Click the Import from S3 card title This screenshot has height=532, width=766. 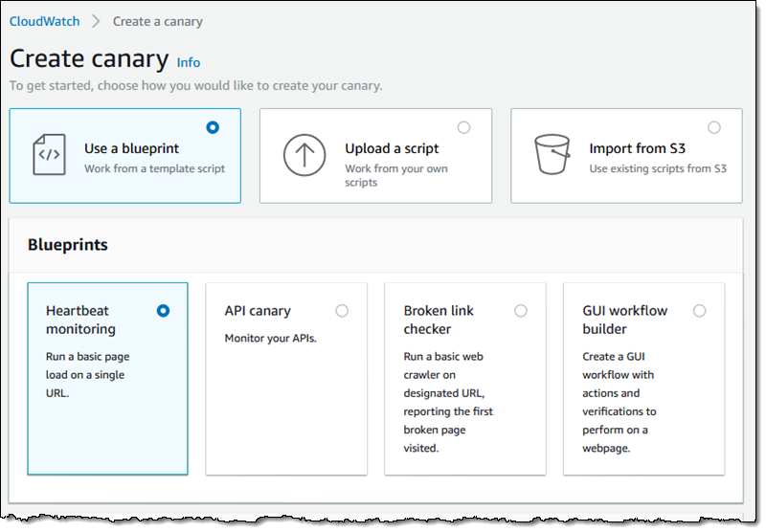637,148
